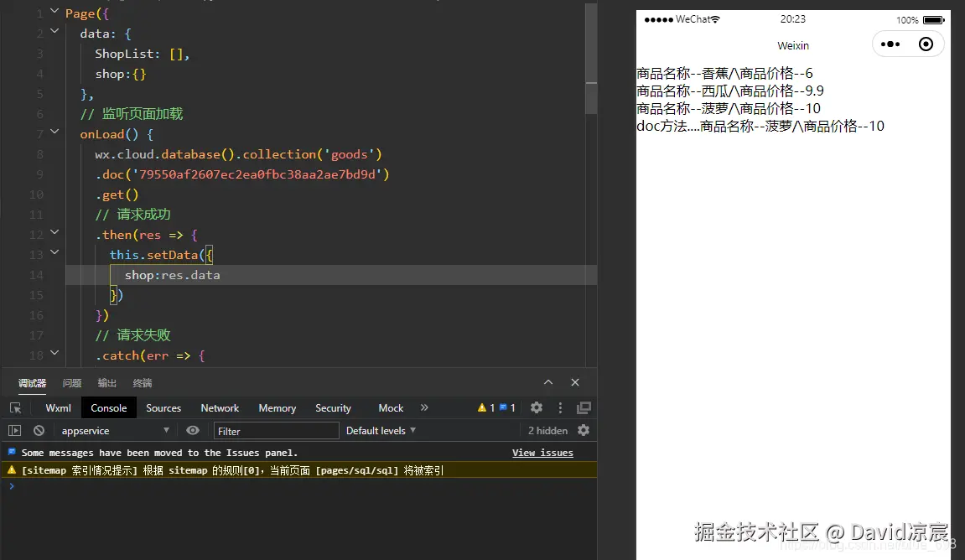Click the yellow sitemap warning icon
The width and height of the screenshot is (965, 560).
[x=12, y=470]
